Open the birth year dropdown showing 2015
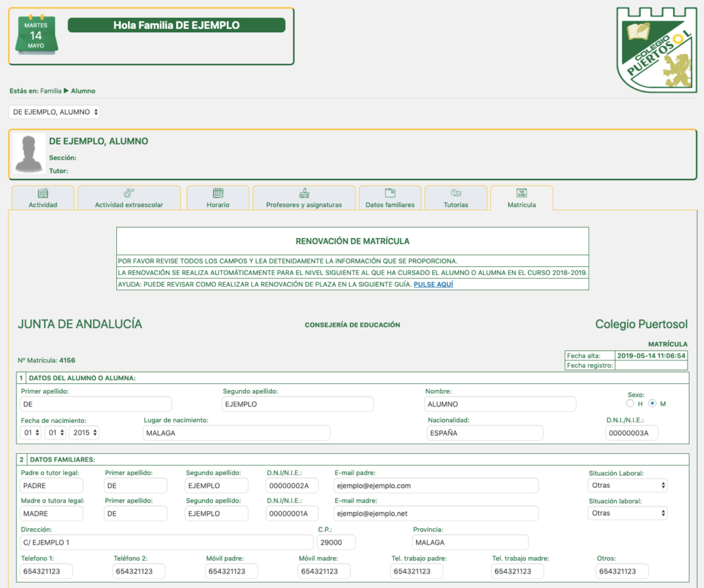704x588 pixels. click(x=84, y=433)
